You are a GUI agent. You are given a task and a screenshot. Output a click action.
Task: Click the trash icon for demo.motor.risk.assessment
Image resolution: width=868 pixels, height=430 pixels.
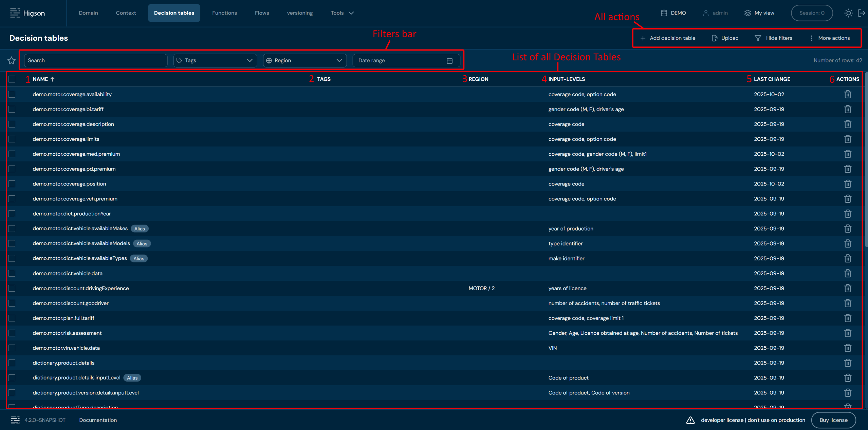pyautogui.click(x=847, y=333)
